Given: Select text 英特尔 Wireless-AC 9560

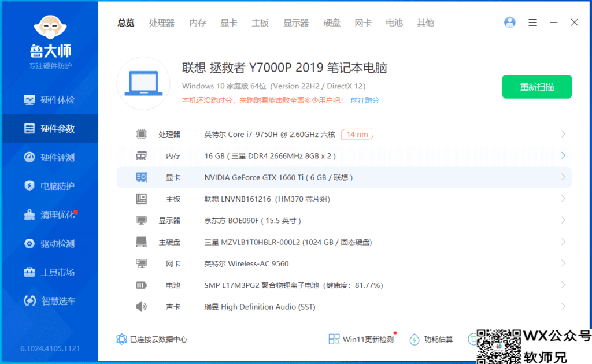Looking at the screenshot, I should click(x=246, y=263).
